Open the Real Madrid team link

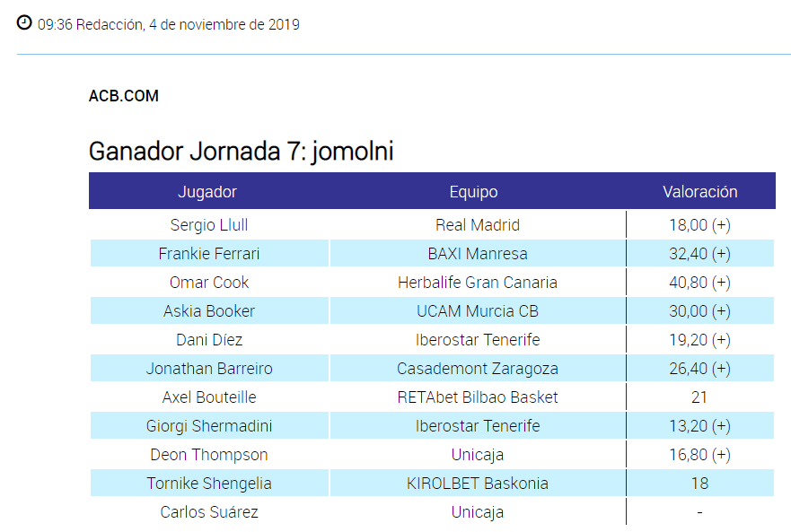tap(477, 225)
